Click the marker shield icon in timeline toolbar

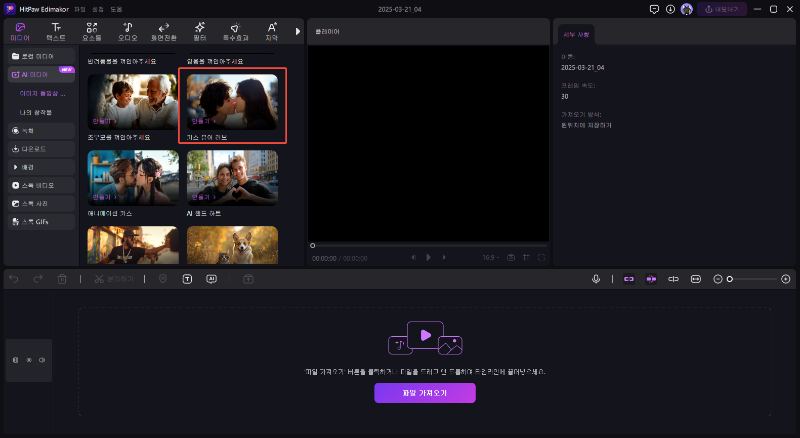163,279
